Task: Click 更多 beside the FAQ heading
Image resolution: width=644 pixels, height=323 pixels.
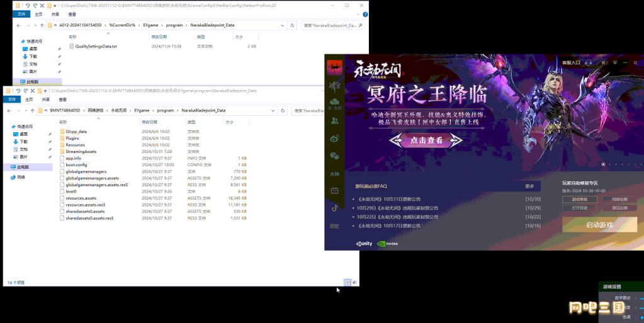Action: pyautogui.click(x=529, y=186)
